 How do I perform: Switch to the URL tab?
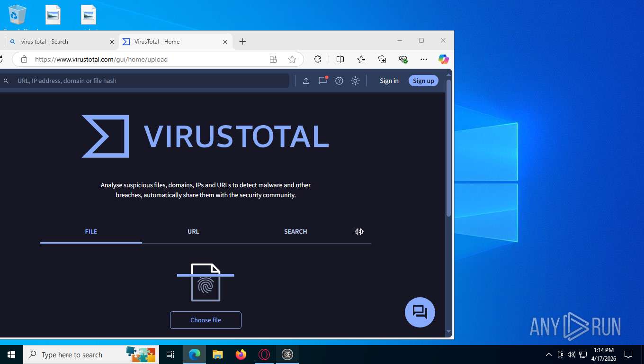pyautogui.click(x=193, y=232)
